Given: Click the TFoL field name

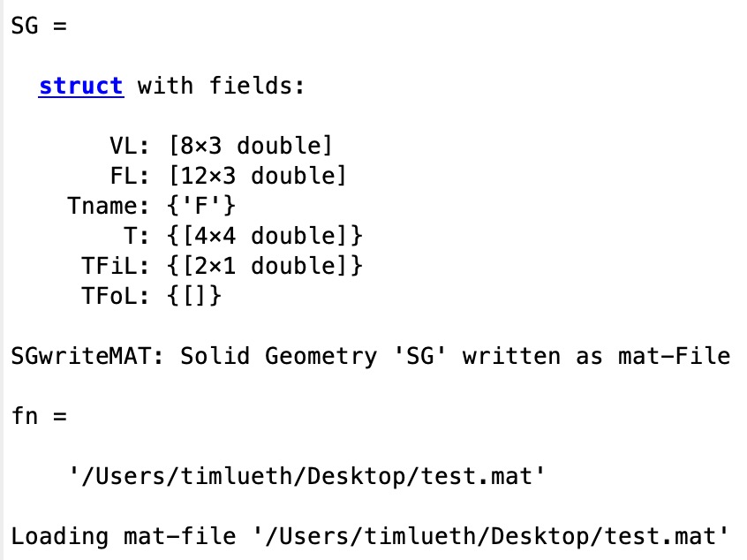Looking at the screenshot, I should click(110, 295).
